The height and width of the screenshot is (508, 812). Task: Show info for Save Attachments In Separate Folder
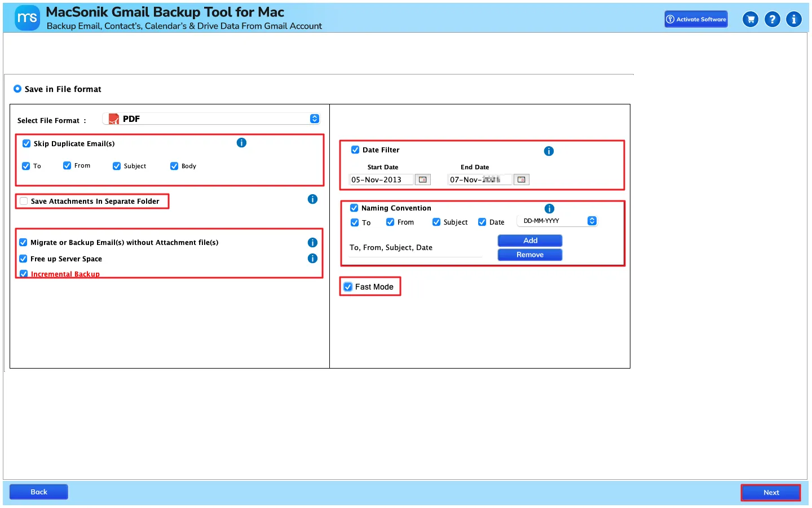coord(312,199)
